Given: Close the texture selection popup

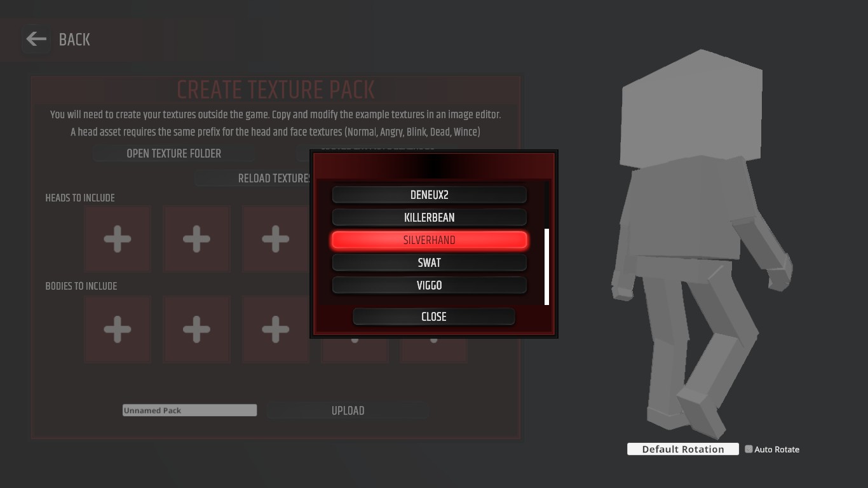Looking at the screenshot, I should coord(434,316).
